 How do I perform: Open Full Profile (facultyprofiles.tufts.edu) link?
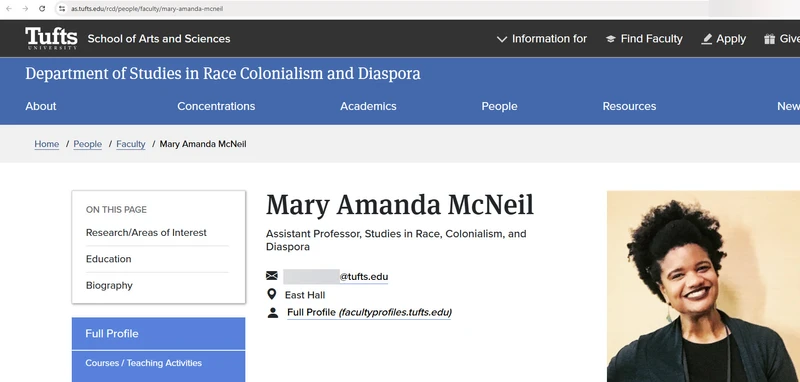point(369,312)
